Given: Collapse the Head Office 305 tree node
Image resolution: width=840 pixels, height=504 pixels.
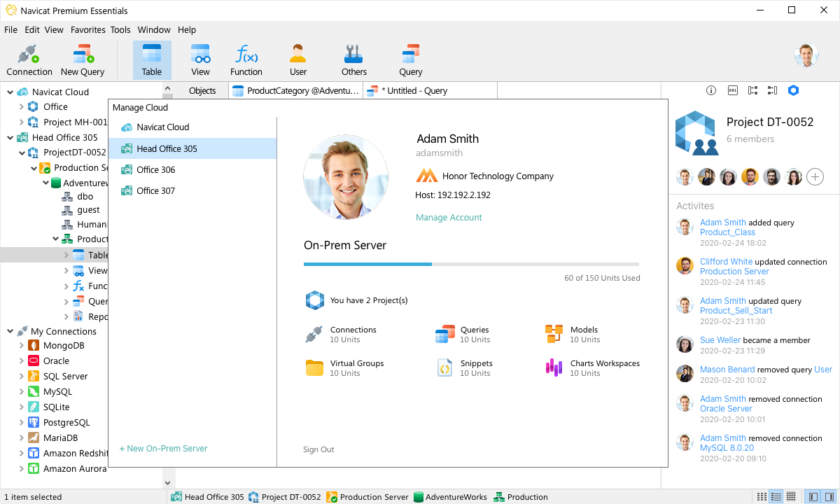Looking at the screenshot, I should [x=10, y=138].
